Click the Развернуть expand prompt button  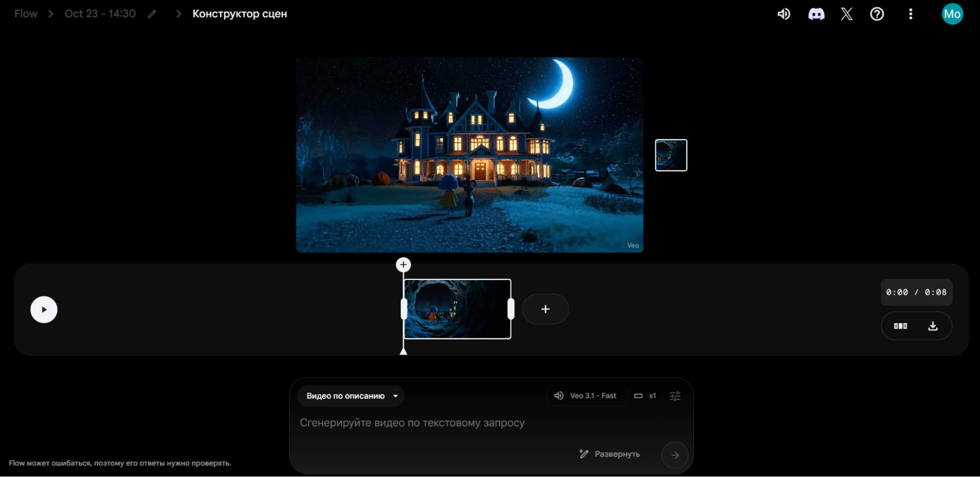(x=610, y=454)
